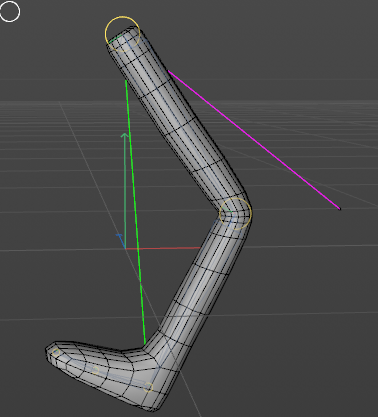Grab the green Y-axis arrow of the gizmo
The width and height of the screenshot is (378, 417).
pyautogui.click(x=125, y=190)
